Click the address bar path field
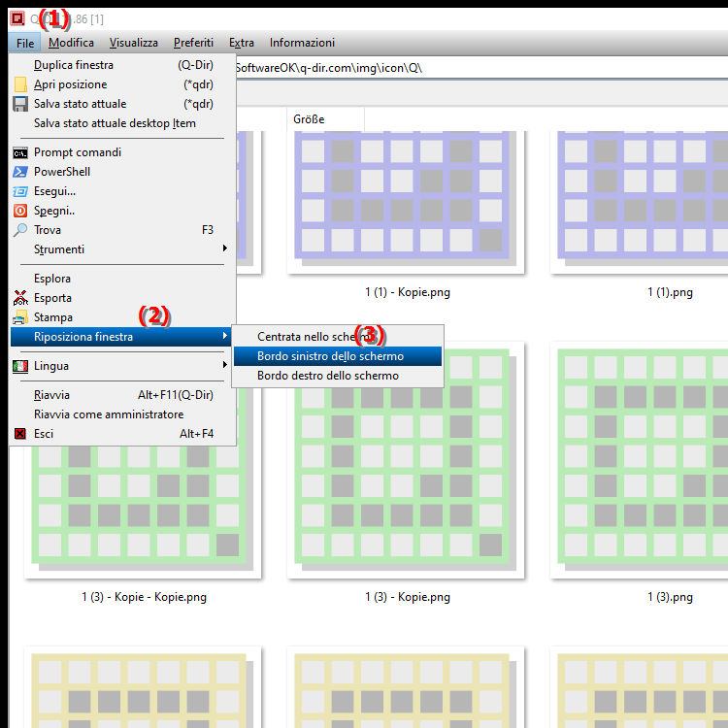This screenshot has height=728, width=728. click(481, 68)
